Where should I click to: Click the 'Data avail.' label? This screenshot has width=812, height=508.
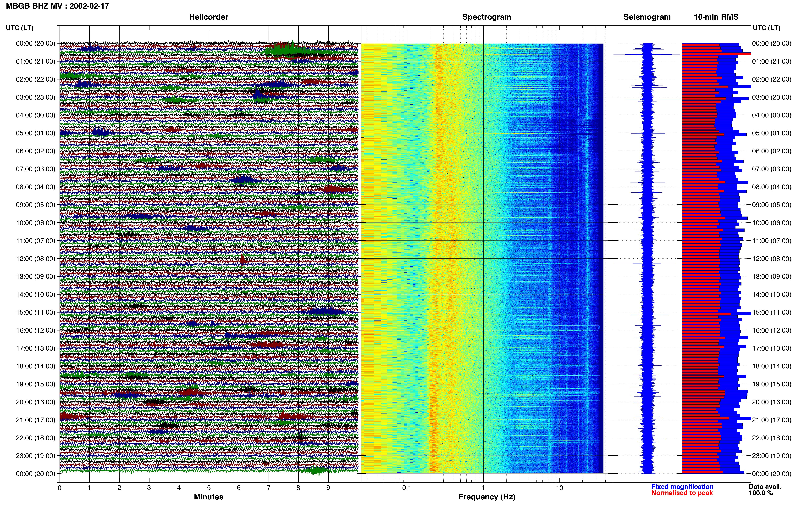point(765,487)
